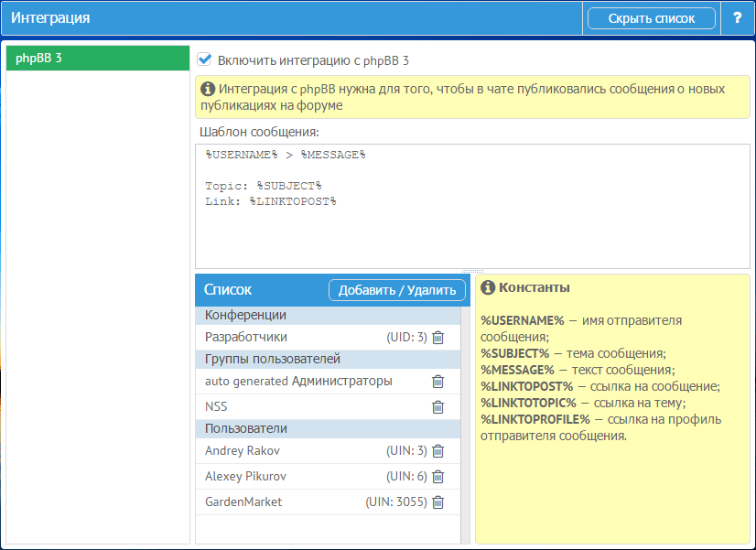Select phpBB 3 in left sidebar
The image size is (756, 550).
(x=96, y=59)
